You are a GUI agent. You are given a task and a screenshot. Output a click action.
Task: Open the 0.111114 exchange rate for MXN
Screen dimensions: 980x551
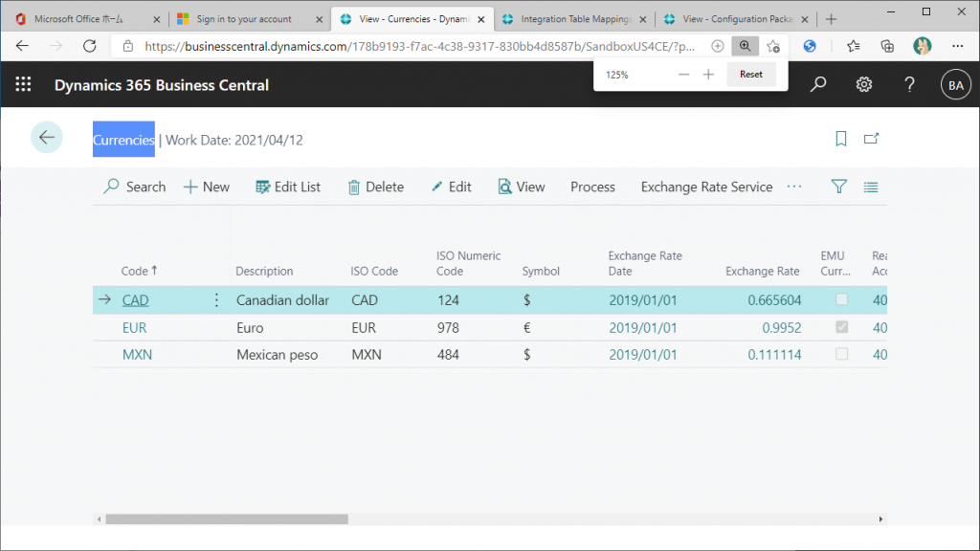click(774, 354)
